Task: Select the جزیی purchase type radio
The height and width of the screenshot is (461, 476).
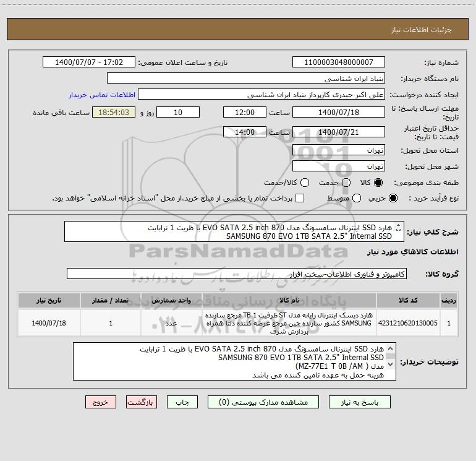Action: 393,198
